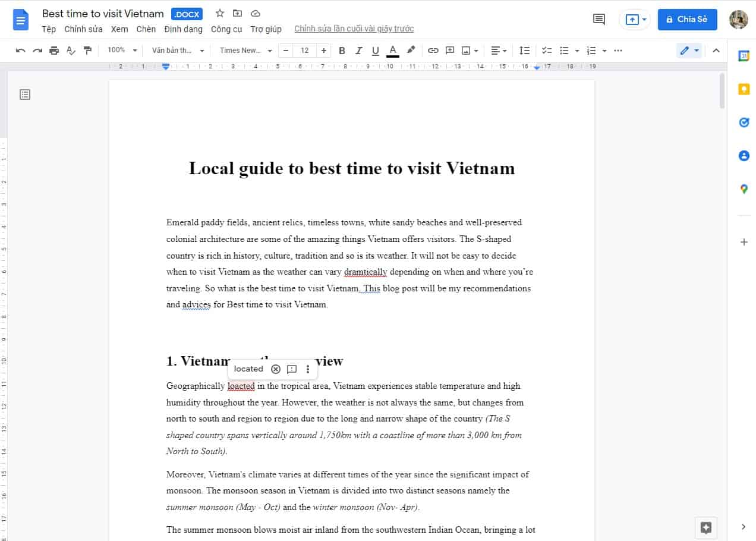This screenshot has width=756, height=541.
Task: Open the highlight color marker tool
Action: 411,51
